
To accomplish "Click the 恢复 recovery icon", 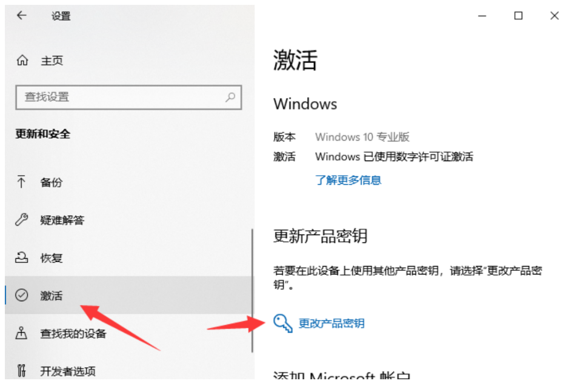I will click(22, 257).
